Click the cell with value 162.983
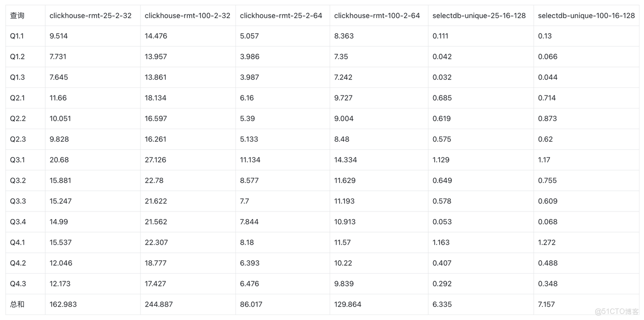 [x=63, y=304]
